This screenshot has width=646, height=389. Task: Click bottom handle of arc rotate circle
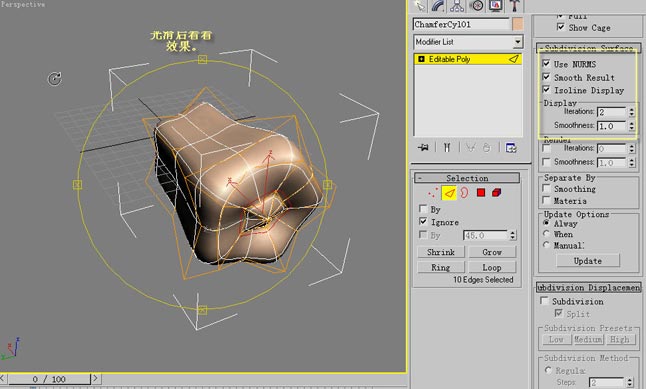pos(202,310)
